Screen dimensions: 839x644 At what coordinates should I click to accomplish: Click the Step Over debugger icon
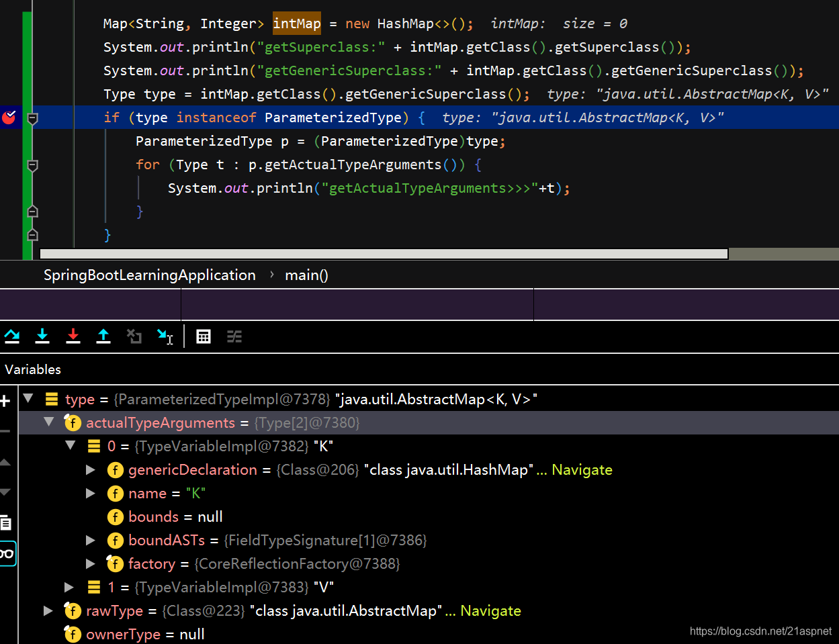click(x=12, y=336)
